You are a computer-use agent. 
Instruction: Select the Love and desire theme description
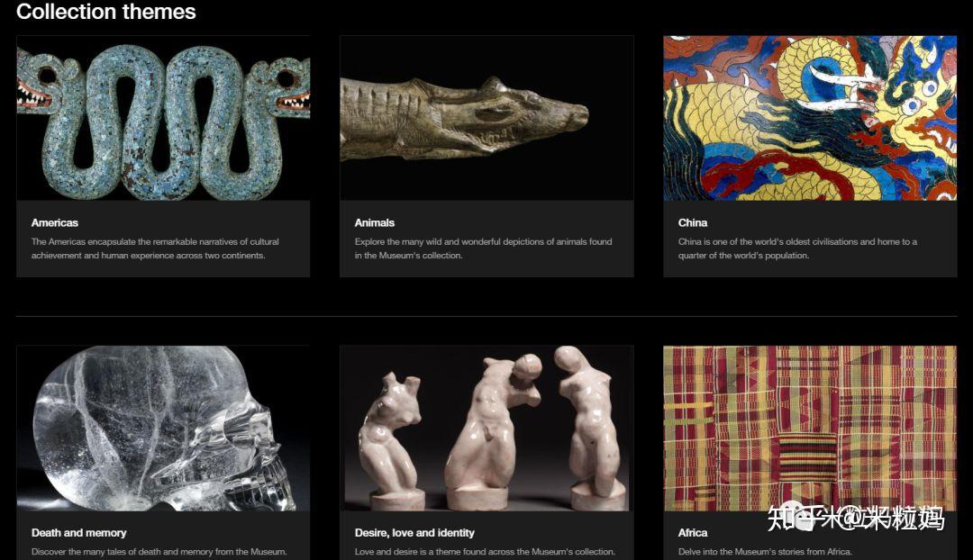tap(485, 551)
